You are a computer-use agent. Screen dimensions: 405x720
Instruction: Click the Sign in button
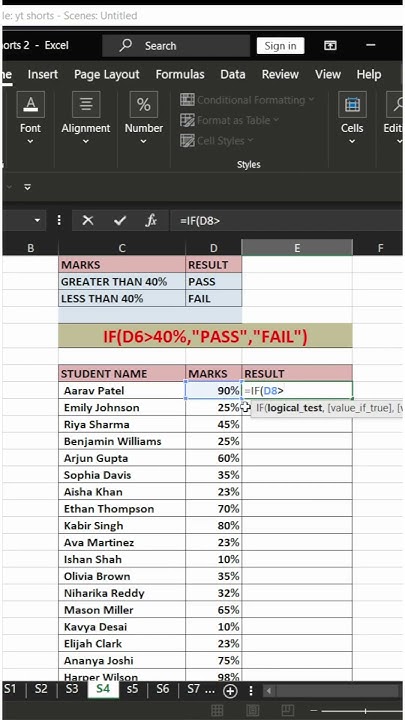[280, 46]
